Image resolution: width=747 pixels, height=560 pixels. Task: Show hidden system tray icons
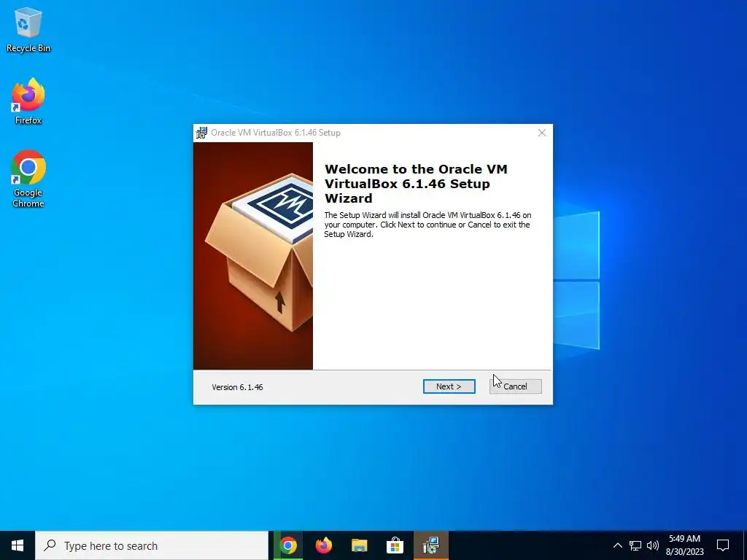(617, 545)
